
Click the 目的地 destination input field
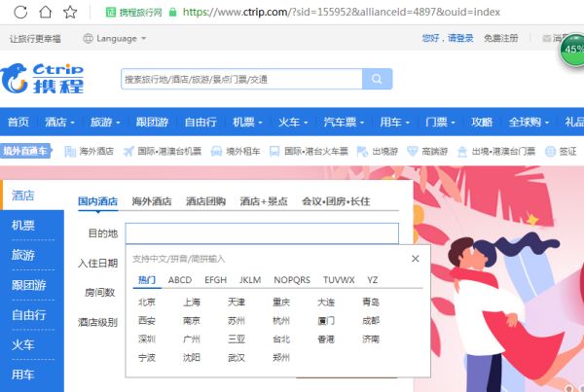(261, 233)
